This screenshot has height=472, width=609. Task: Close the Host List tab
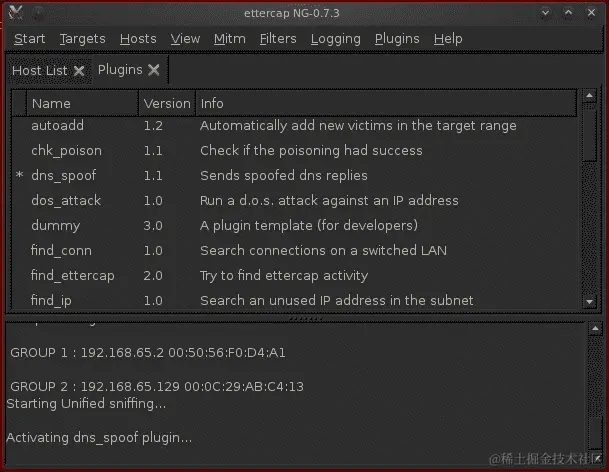(79, 71)
